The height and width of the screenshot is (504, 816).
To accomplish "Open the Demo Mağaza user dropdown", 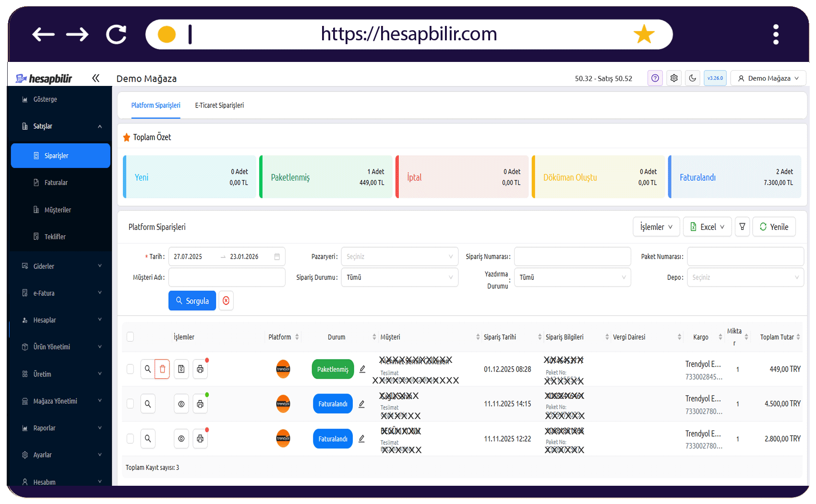I will pos(768,78).
